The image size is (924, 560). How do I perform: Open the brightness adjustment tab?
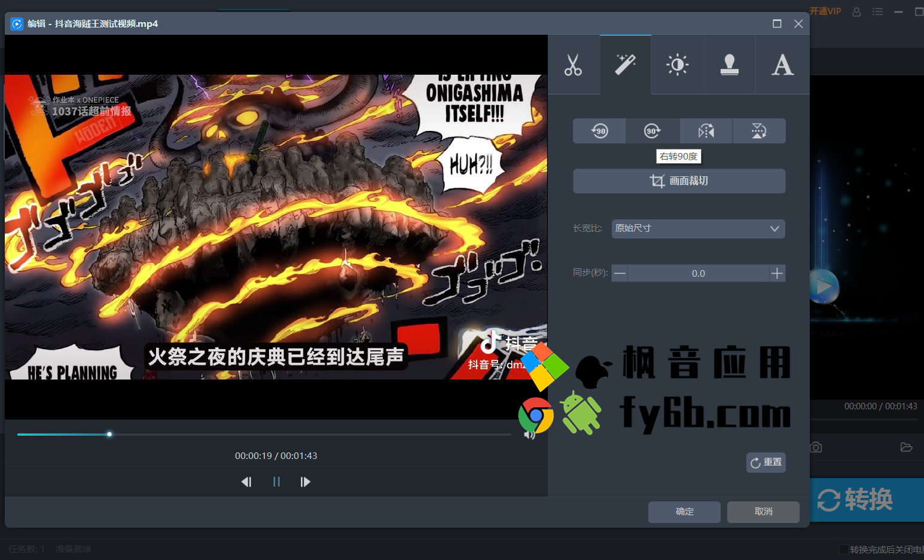(678, 65)
